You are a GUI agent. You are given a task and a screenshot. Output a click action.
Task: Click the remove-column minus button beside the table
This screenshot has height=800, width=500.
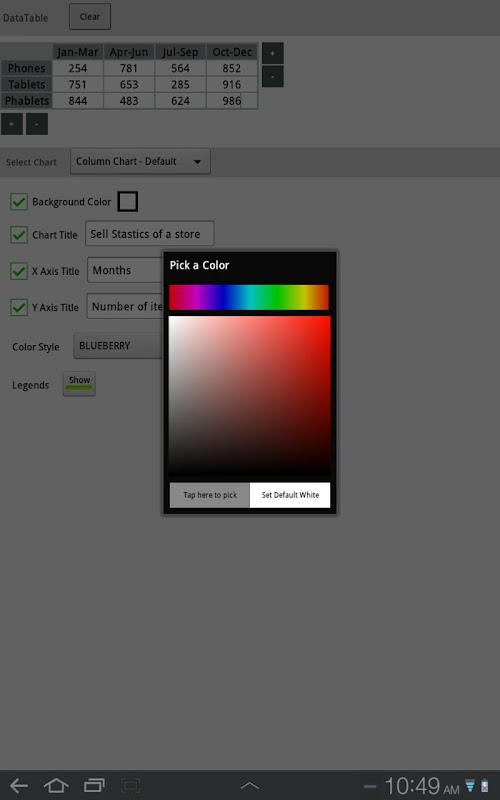point(272,77)
